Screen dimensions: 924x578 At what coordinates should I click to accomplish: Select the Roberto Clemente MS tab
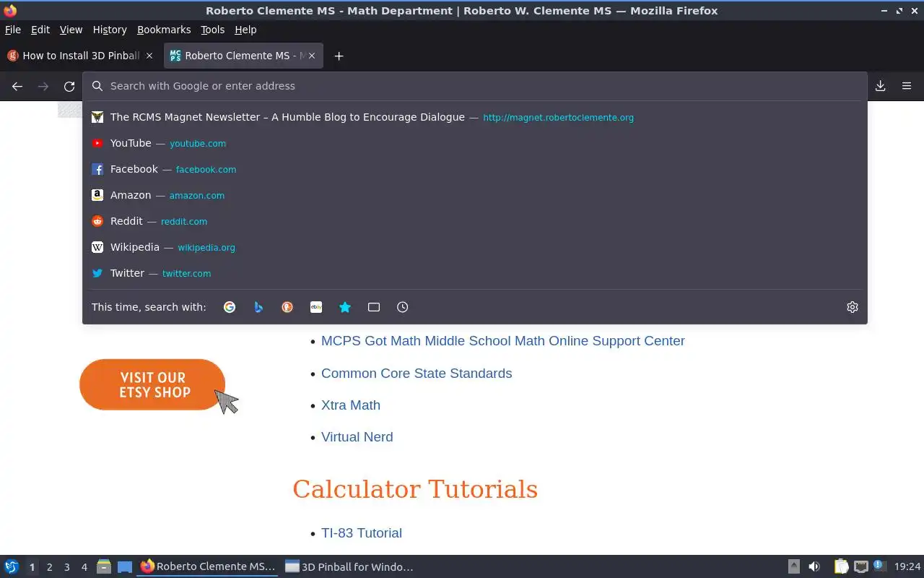click(x=243, y=56)
